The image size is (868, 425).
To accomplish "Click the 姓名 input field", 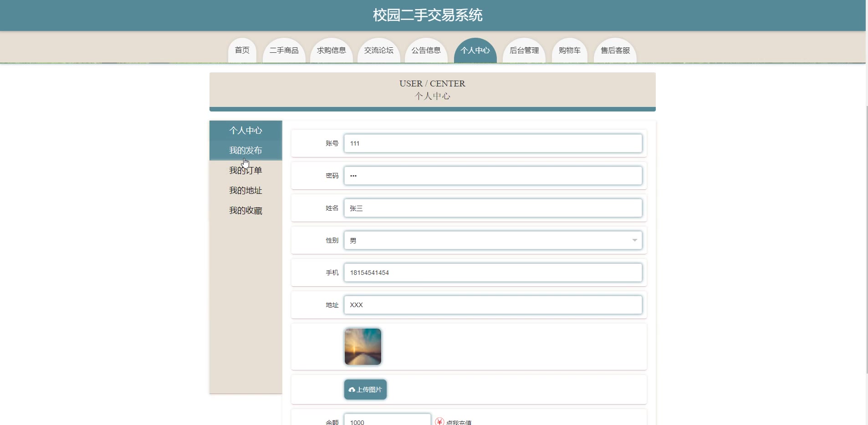I will pyautogui.click(x=493, y=208).
